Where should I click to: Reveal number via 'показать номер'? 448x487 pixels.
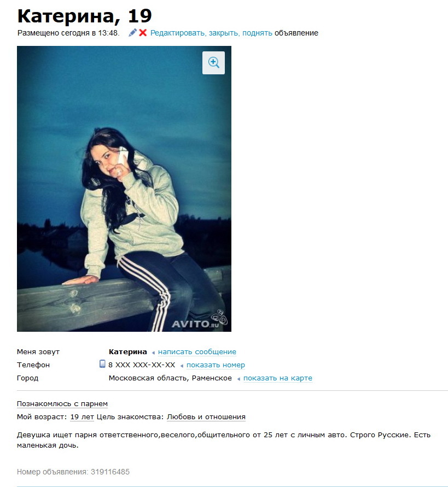pyautogui.click(x=216, y=365)
